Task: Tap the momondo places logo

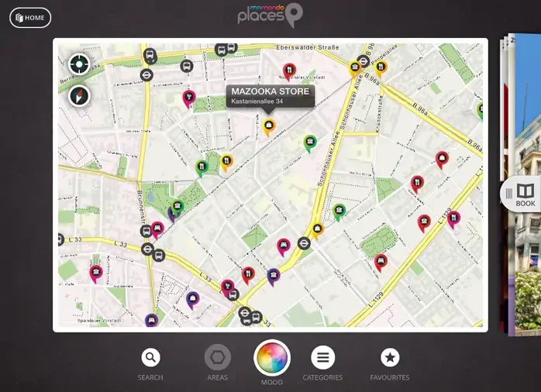Action: point(270,15)
